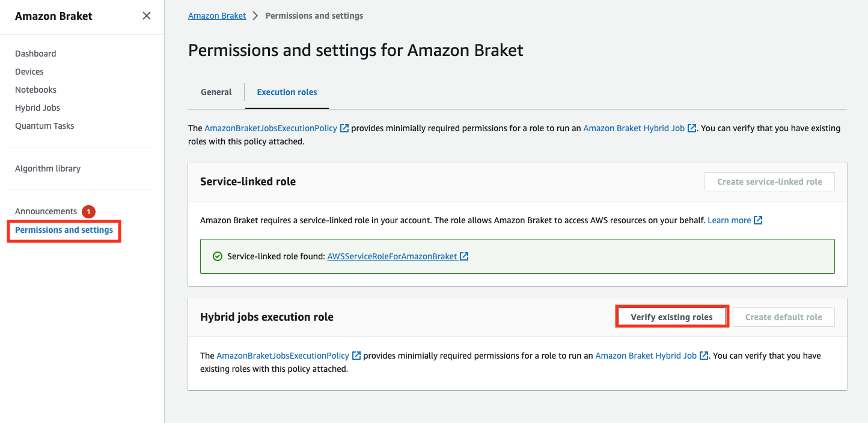Select the Execution roles tab
The image size is (868, 423).
(x=287, y=91)
